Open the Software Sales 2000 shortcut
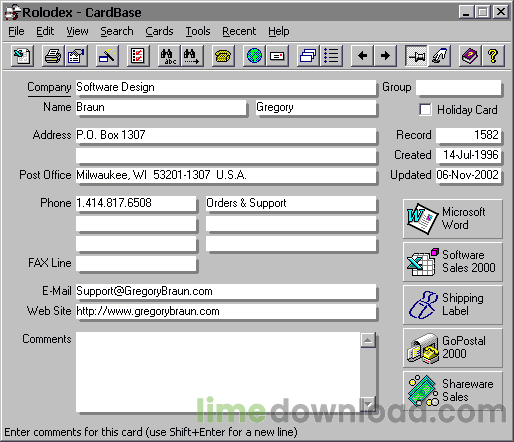514x442 pixels. (453, 262)
